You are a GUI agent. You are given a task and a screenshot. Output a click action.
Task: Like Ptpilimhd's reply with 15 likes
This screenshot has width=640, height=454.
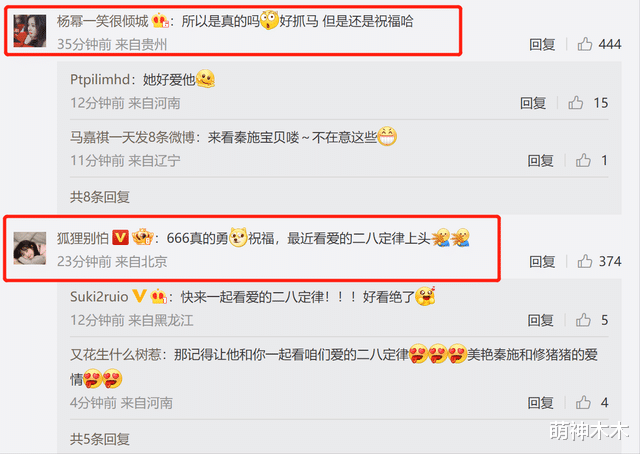point(576,103)
